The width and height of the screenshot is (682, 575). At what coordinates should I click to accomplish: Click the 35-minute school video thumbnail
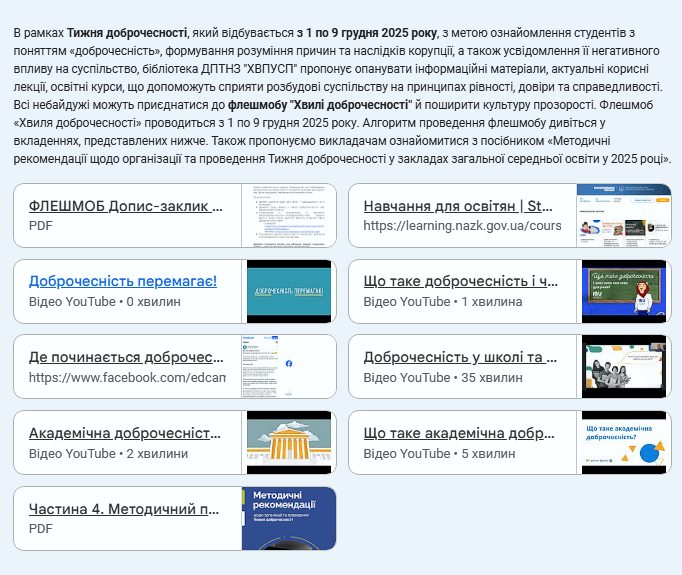[623, 367]
